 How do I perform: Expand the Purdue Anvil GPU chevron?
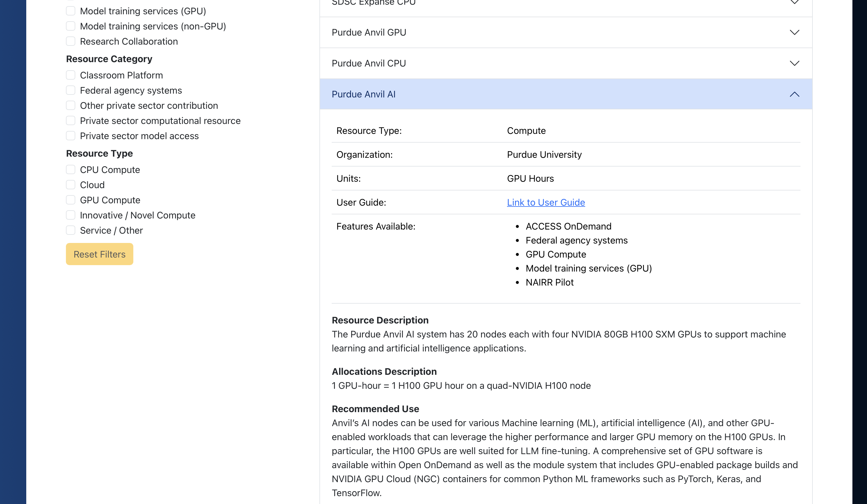pos(794,32)
